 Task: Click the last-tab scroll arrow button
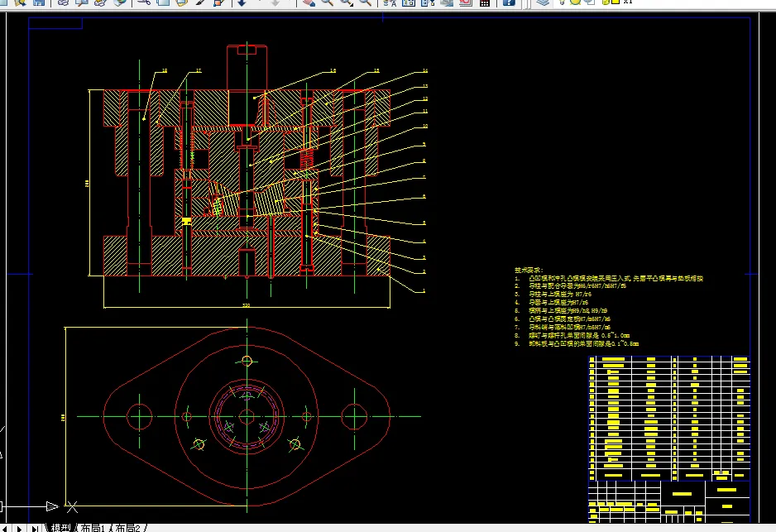point(34,528)
